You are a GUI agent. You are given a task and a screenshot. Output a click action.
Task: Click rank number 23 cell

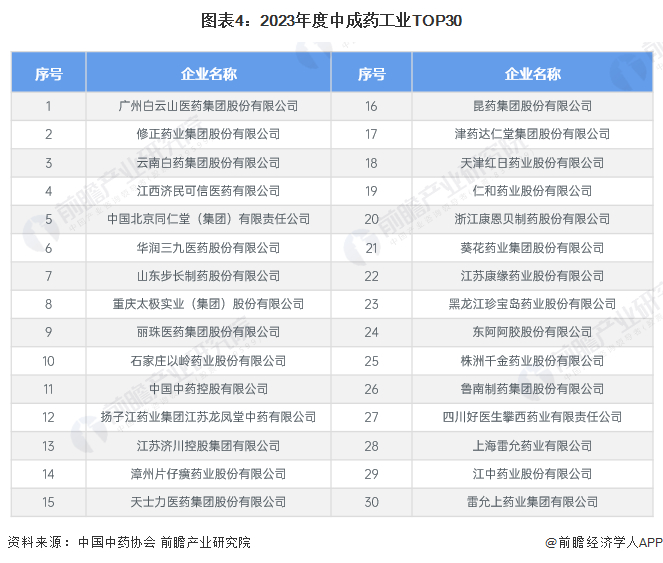click(371, 304)
